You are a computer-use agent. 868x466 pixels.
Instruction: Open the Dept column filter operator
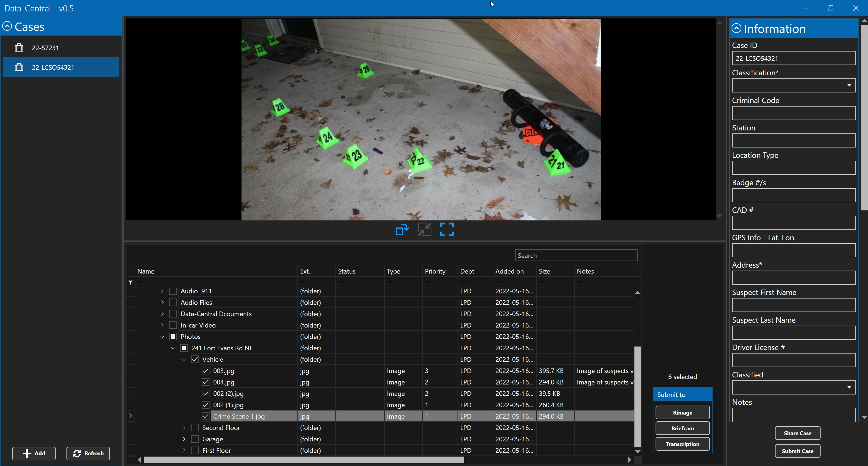[x=464, y=282]
